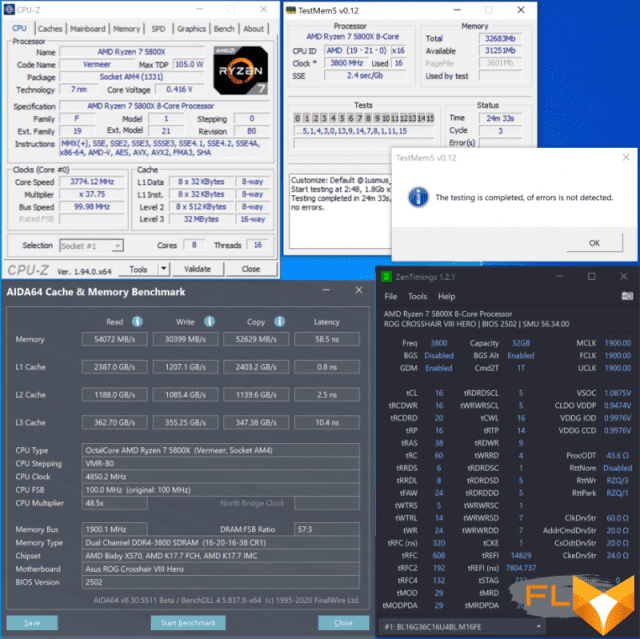Click the Write info icon in AIDA64
The image size is (640, 639).
209,322
